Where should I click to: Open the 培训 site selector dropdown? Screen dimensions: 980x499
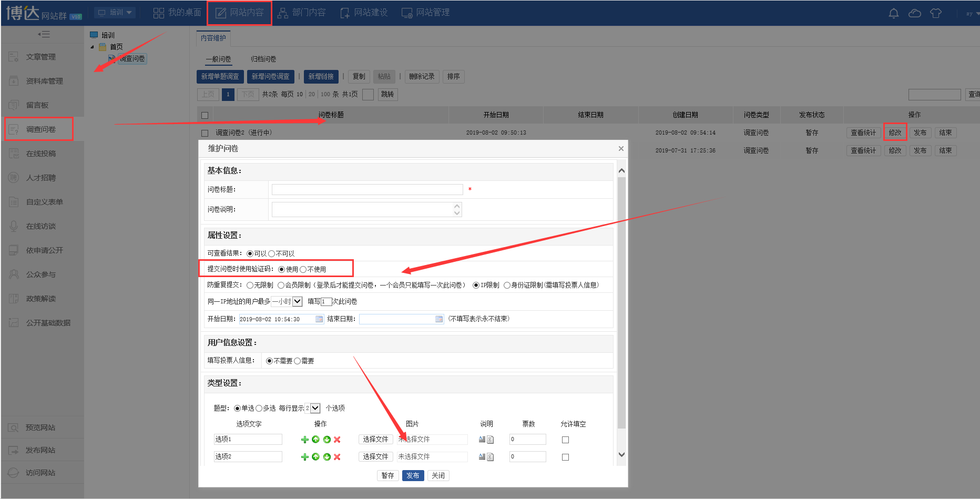pyautogui.click(x=116, y=13)
